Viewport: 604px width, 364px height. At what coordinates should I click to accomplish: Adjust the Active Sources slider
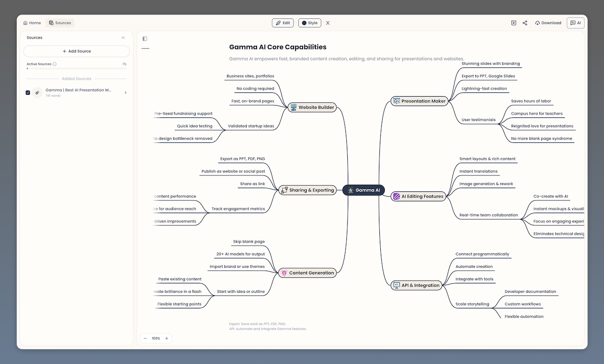click(x=28, y=69)
